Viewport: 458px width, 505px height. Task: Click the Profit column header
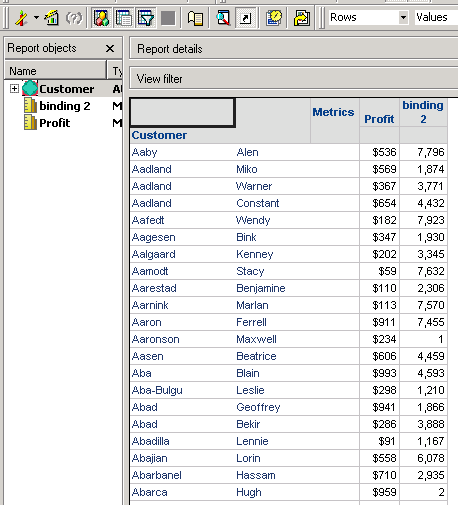tap(379, 119)
